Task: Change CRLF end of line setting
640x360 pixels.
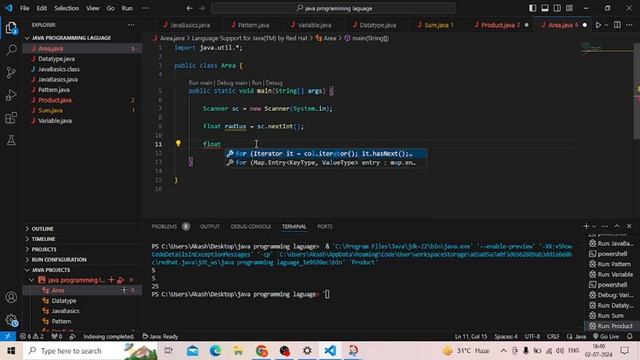Action: [x=553, y=336]
